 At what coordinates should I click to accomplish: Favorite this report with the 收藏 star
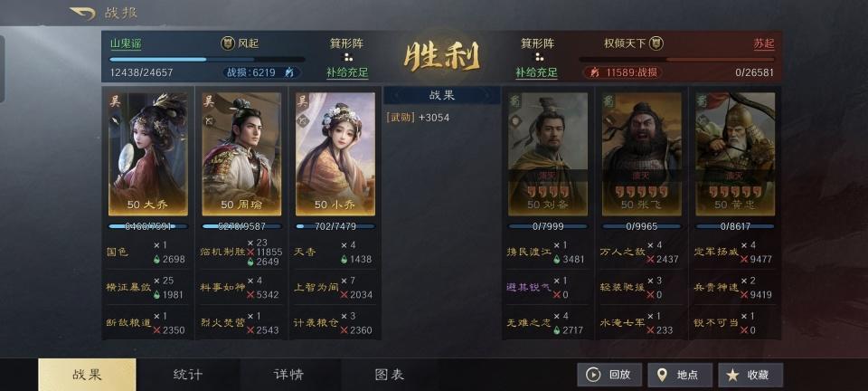click(750, 375)
